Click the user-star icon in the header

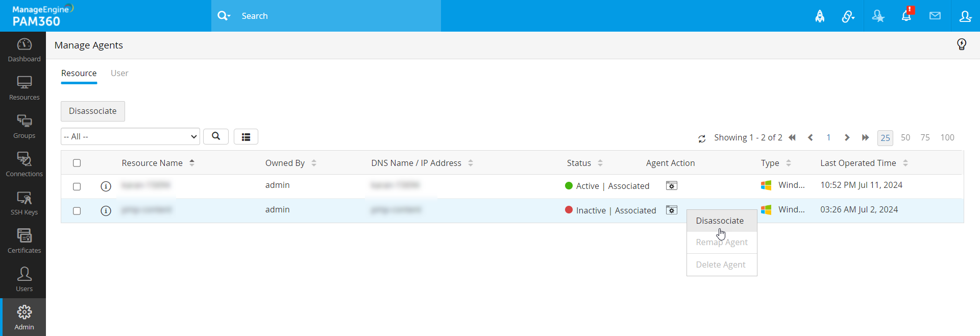click(x=878, y=16)
